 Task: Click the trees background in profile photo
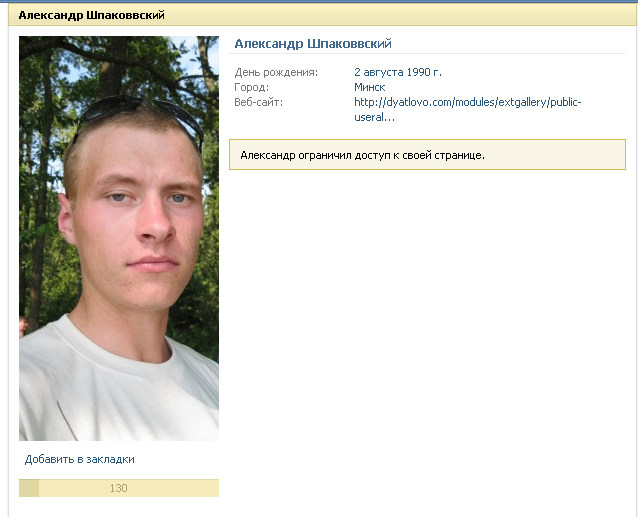(41, 122)
